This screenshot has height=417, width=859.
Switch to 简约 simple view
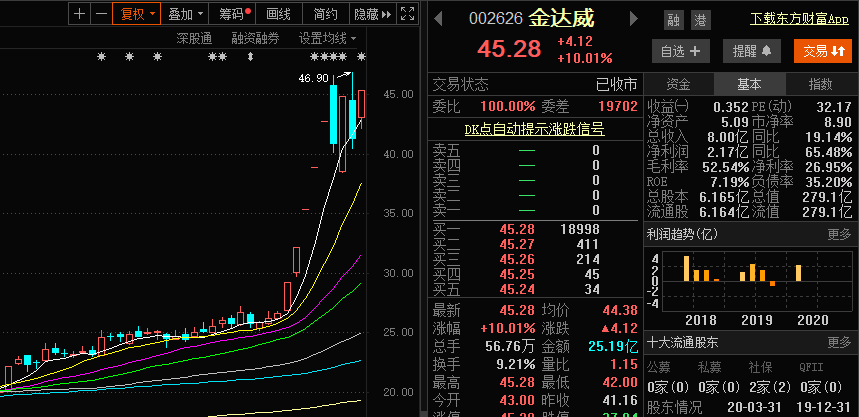pyautogui.click(x=325, y=14)
